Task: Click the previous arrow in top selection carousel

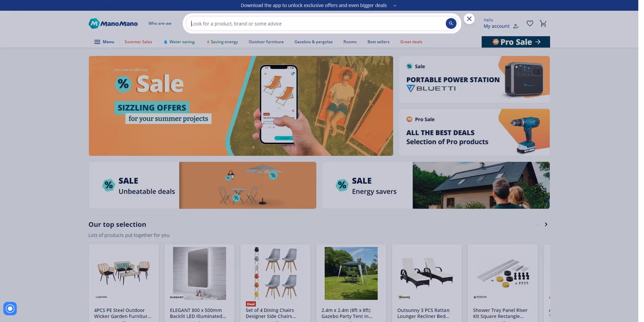Action: click(x=538, y=224)
